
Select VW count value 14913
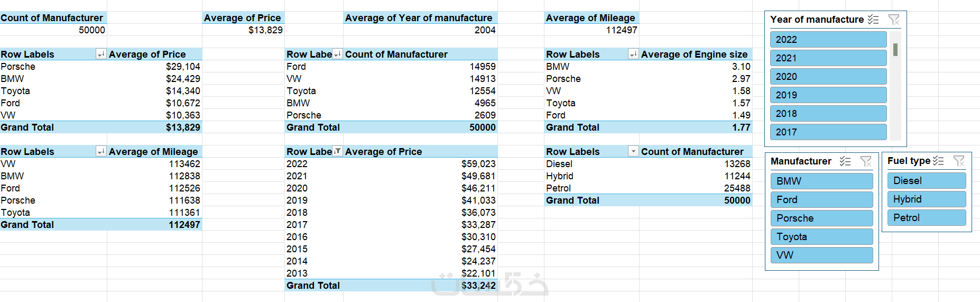[x=420, y=78]
